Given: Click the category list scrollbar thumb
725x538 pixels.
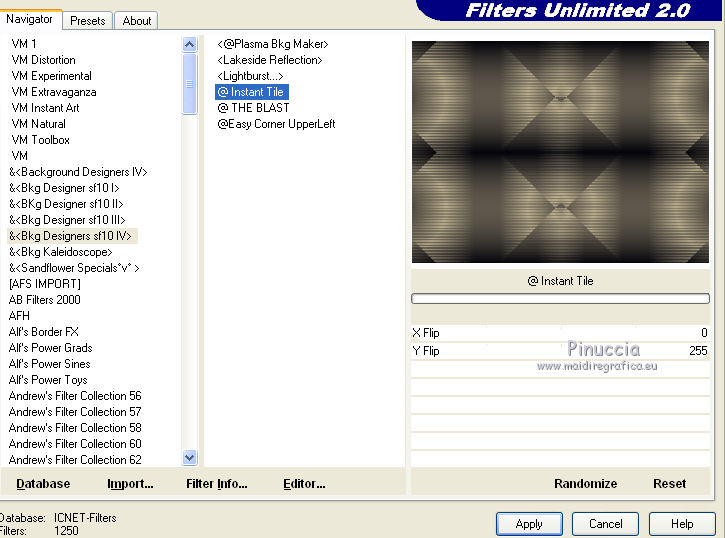Looking at the screenshot, I should coord(190,84).
